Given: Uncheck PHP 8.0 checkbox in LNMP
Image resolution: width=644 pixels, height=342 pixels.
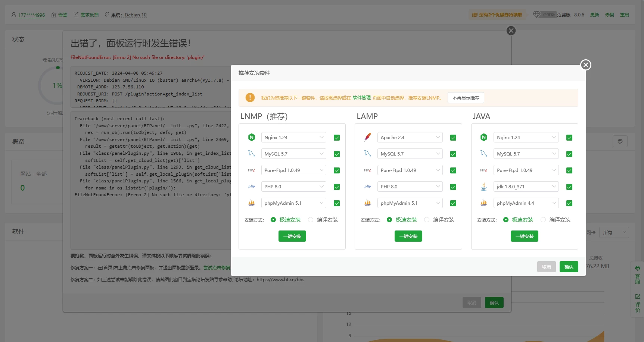Looking at the screenshot, I should click(x=337, y=187).
